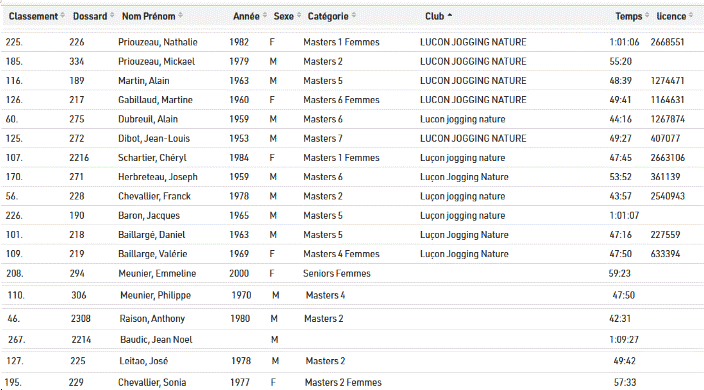Viewport: 704px width, 390px height.
Task: Click the name Raison, Anthony
Action: [152, 319]
